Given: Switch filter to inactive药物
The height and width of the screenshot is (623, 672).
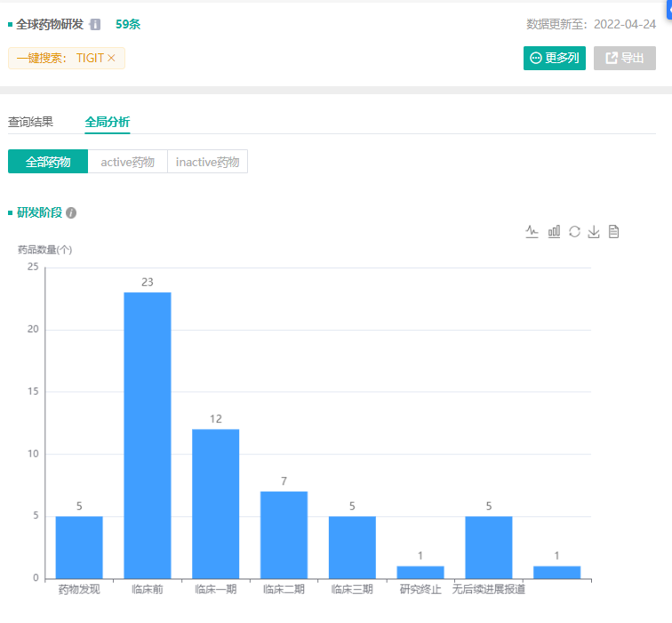Looking at the screenshot, I should (x=207, y=162).
